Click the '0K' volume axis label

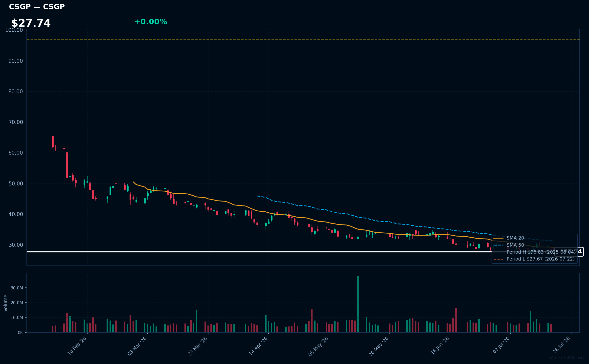coord(20,333)
